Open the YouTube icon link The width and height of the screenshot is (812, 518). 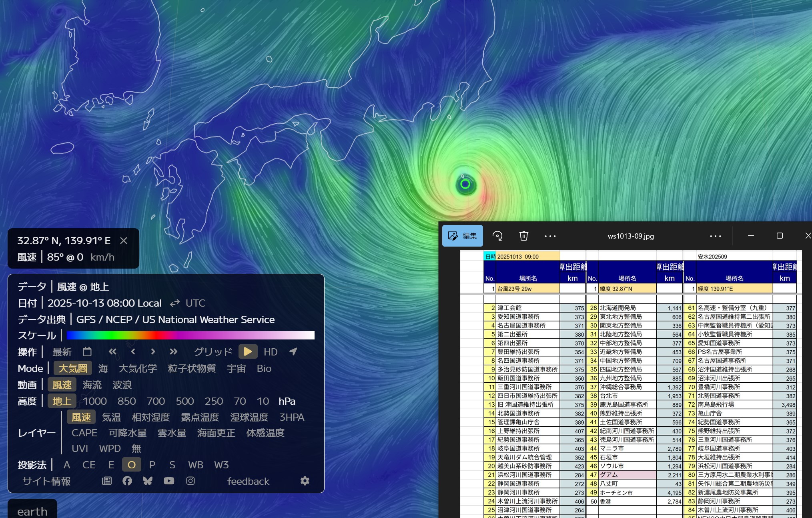169,481
